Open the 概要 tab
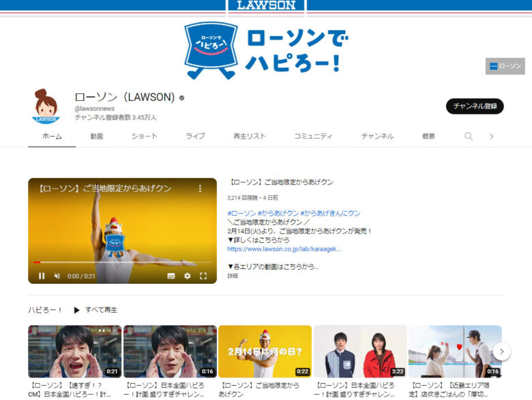532x400 pixels. tap(428, 137)
